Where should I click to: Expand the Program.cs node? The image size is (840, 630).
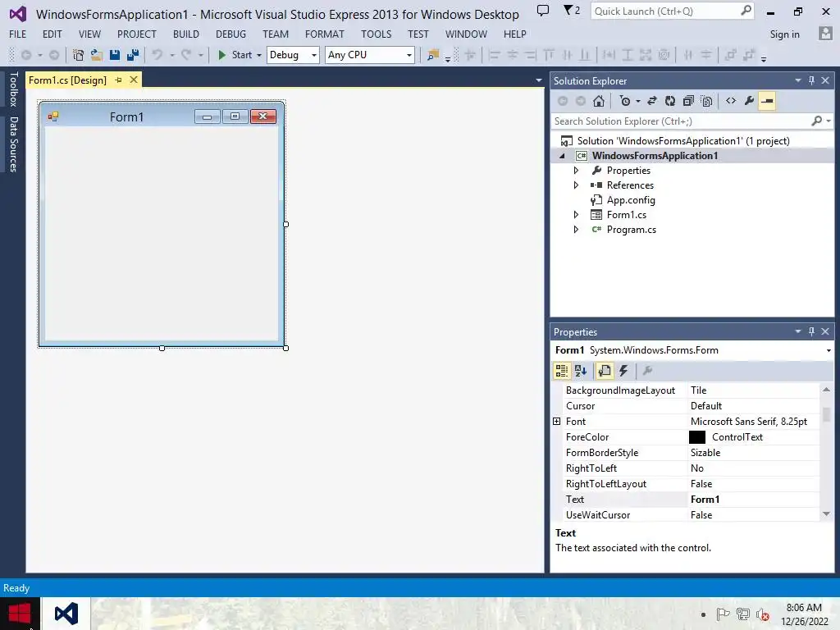pos(576,230)
